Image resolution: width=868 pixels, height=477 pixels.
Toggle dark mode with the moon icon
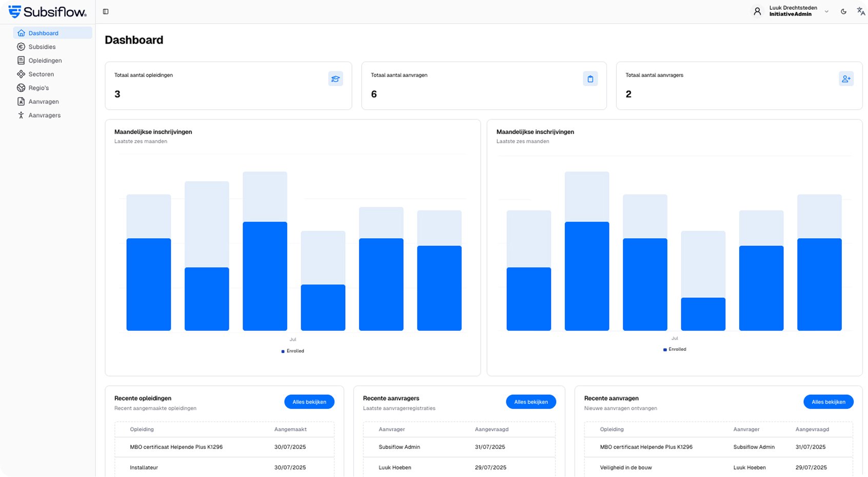843,11
